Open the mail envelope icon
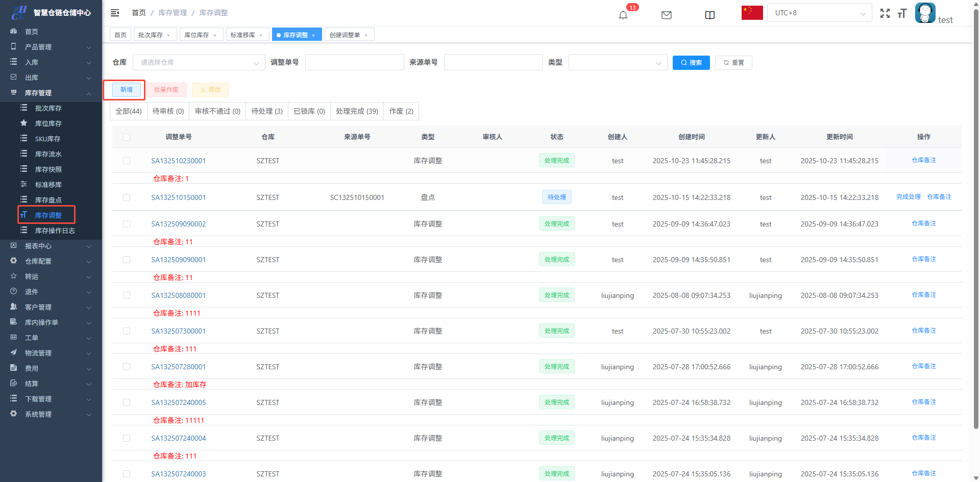The width and height of the screenshot is (980, 482). pyautogui.click(x=666, y=15)
